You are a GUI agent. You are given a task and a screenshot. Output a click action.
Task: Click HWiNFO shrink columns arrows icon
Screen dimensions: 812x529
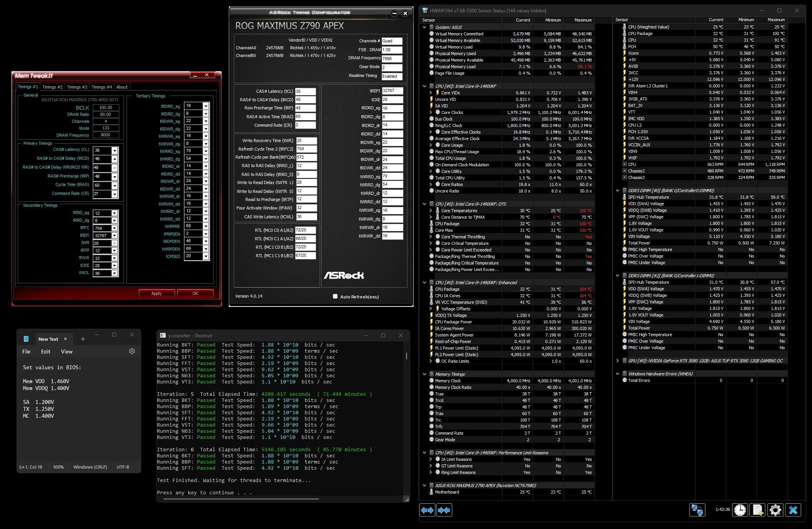tap(444, 510)
